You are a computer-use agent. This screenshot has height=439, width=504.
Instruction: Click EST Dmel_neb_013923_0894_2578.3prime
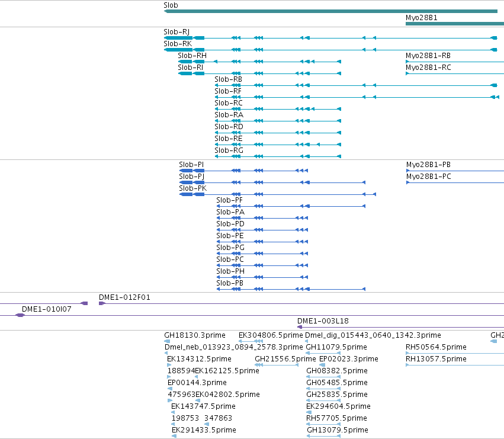pos(234,347)
